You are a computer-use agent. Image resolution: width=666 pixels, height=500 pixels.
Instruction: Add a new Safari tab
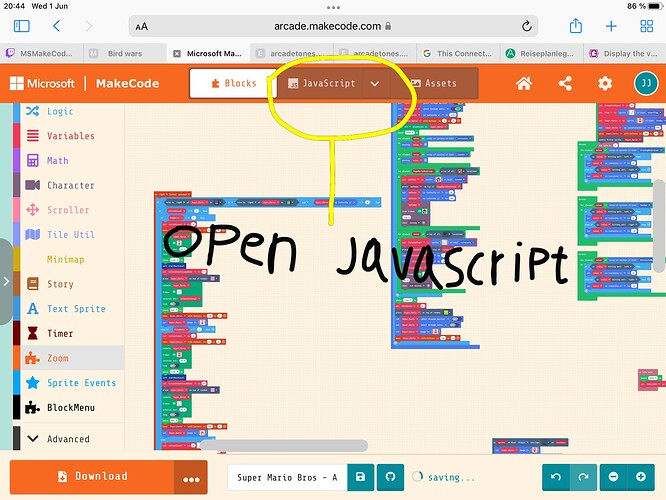(x=611, y=26)
